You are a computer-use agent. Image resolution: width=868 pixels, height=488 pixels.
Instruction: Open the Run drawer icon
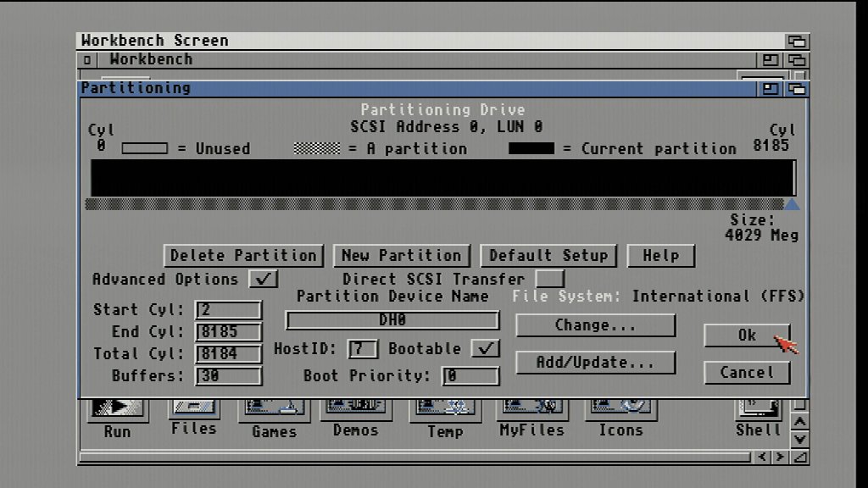(117, 411)
